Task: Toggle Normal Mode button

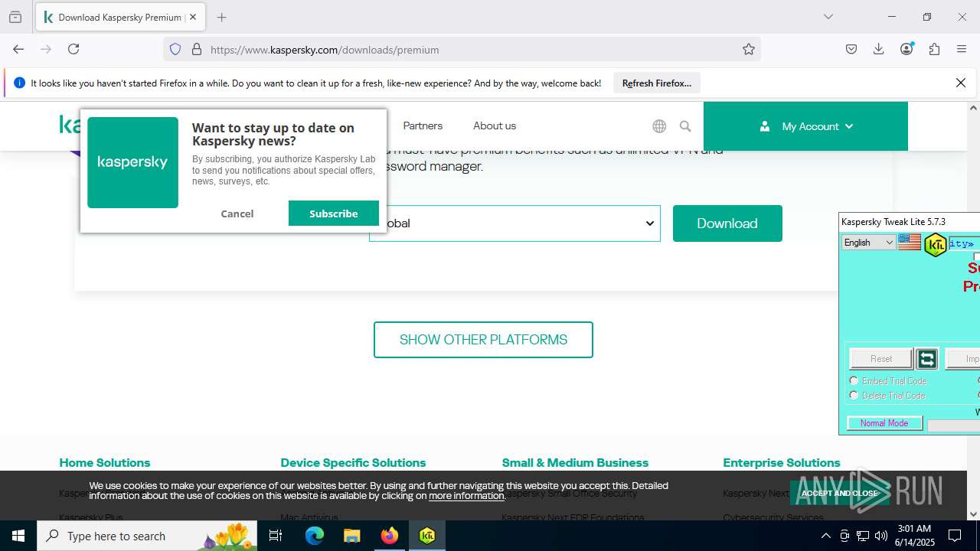Action: coord(884,423)
